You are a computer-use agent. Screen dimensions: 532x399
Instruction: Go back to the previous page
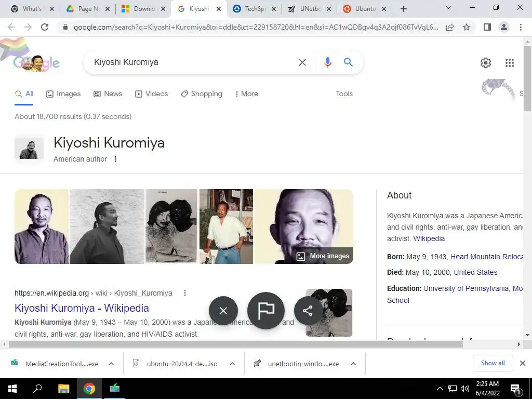pos(11,27)
